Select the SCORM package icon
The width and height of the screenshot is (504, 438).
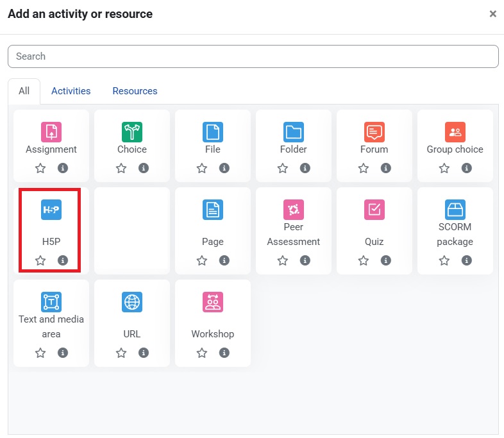(x=455, y=210)
